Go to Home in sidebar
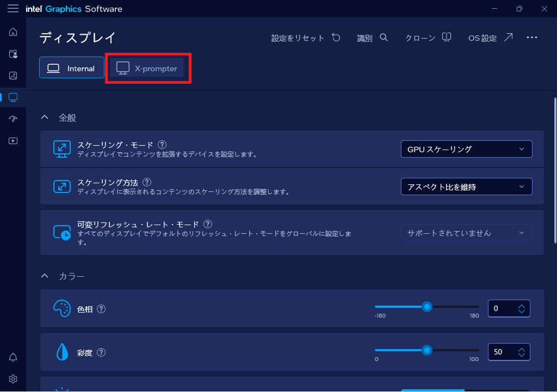This screenshot has width=557, height=392. 13,32
